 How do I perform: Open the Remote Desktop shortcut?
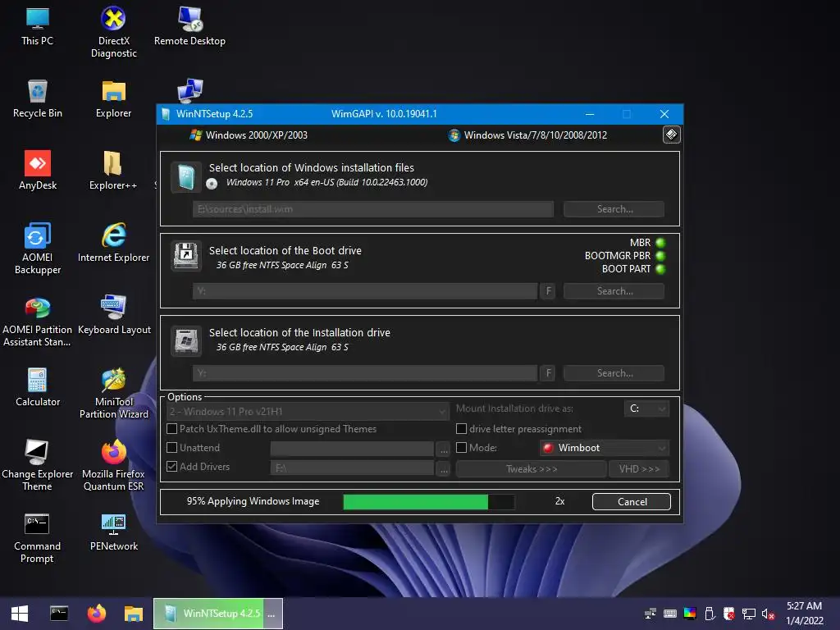[189, 27]
